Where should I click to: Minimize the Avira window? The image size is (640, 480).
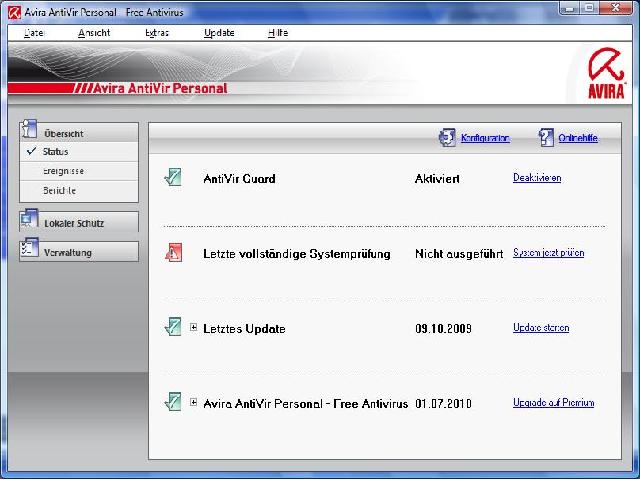click(569, 8)
